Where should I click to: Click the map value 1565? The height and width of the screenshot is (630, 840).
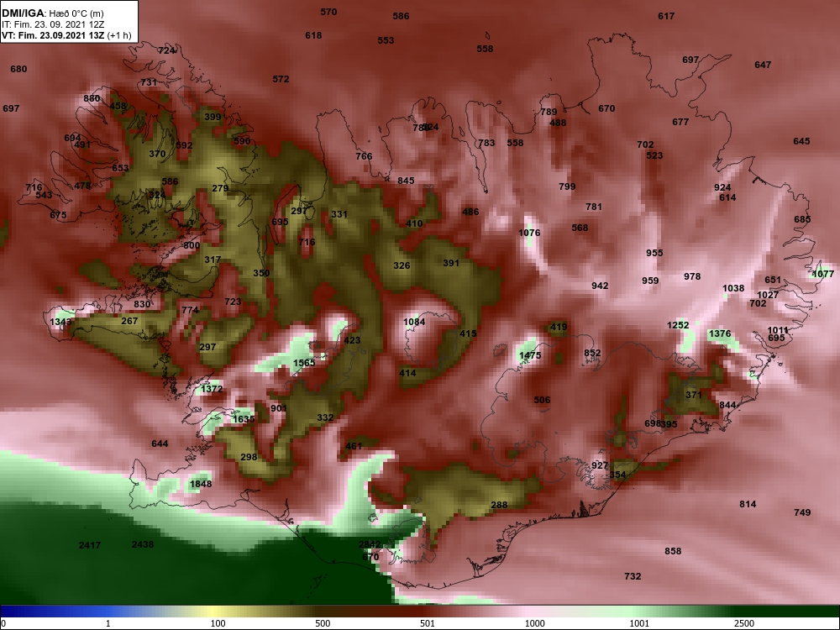coord(304,363)
